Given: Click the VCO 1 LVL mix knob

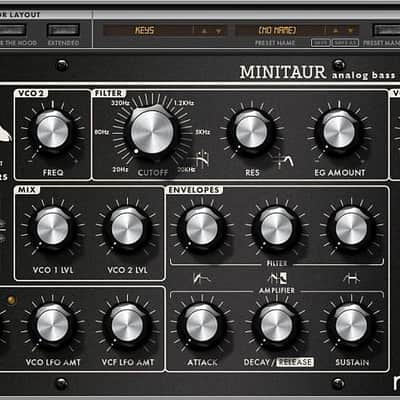Looking at the screenshot, I should pyautogui.click(x=53, y=229).
